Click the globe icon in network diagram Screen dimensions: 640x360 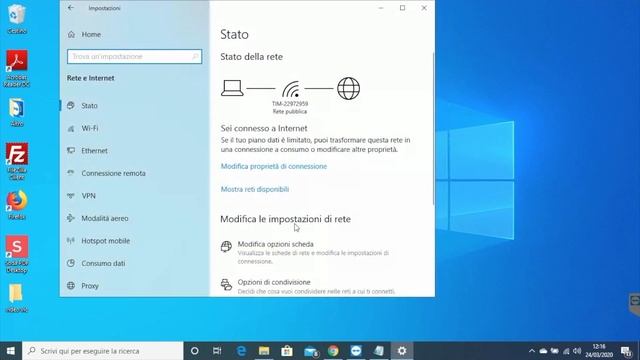click(349, 88)
